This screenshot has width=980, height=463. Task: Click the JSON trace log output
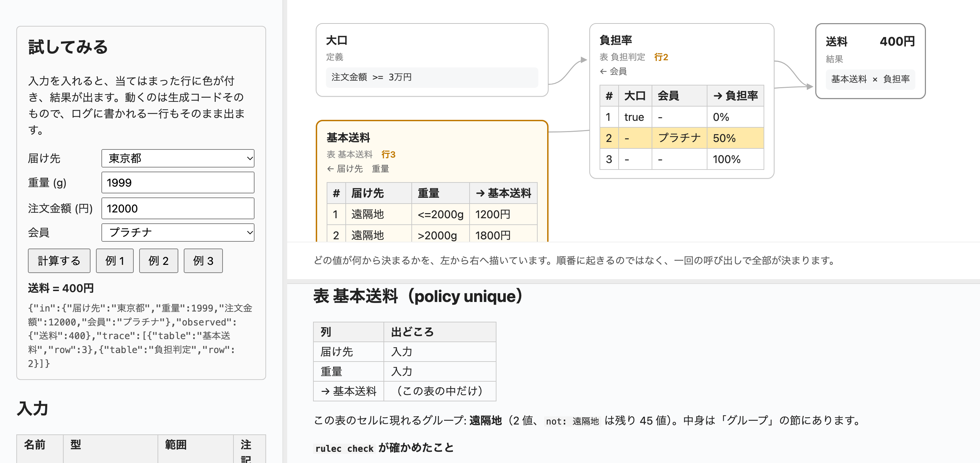[x=141, y=335]
